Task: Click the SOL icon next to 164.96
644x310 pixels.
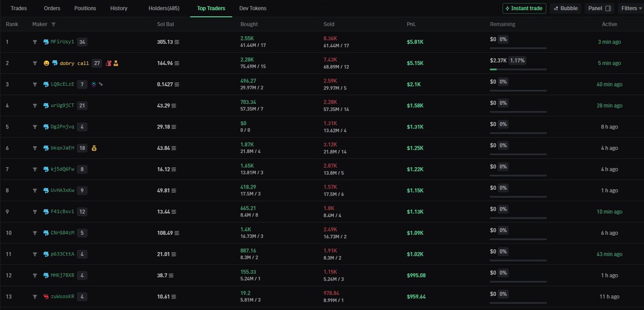Action: pos(177,63)
